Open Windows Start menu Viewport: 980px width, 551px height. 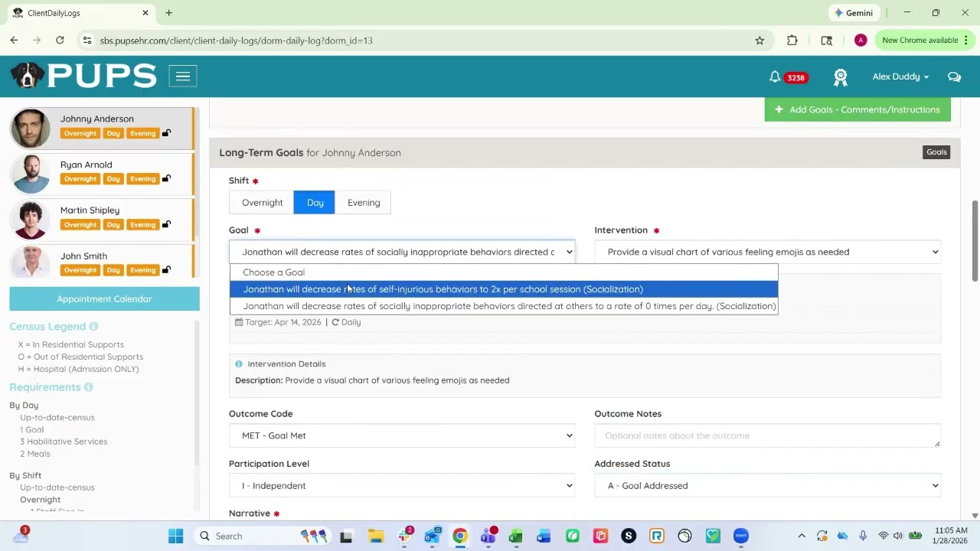click(x=175, y=536)
